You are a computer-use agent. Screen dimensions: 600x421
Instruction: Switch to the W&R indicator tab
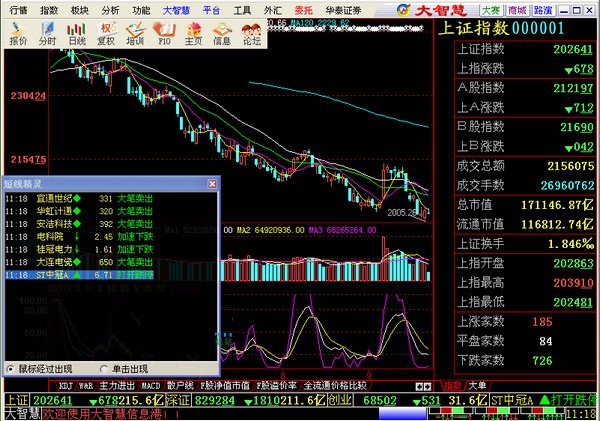click(x=86, y=386)
